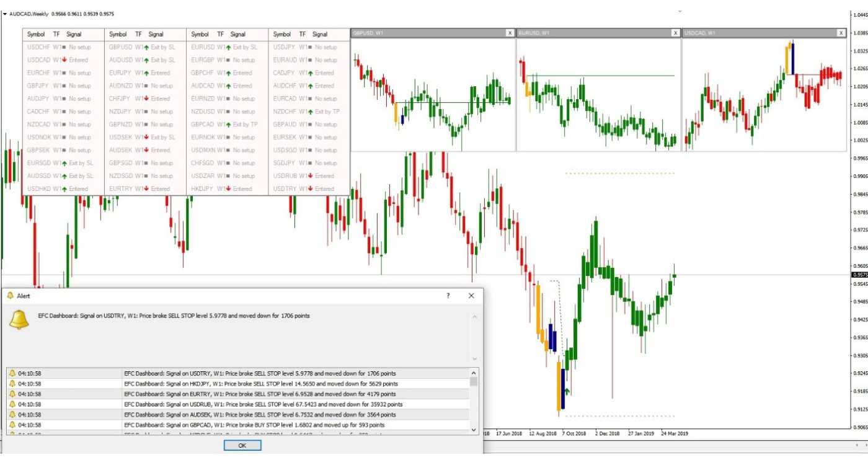
Task: Click the GBPCAD Exit by TP arrow icon
Action: click(228, 124)
